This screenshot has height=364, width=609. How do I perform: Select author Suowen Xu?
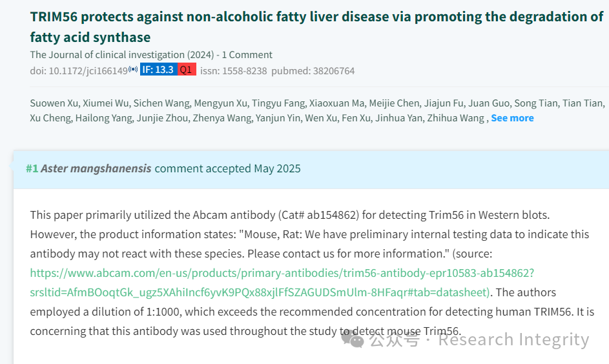click(x=54, y=103)
